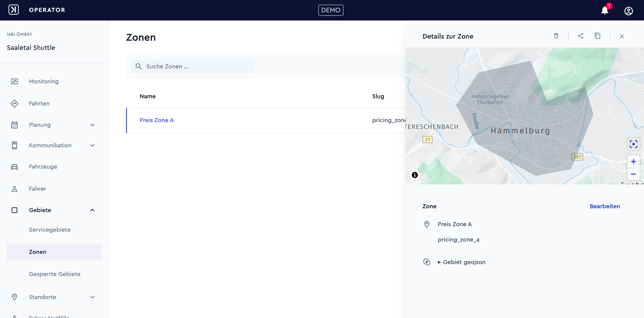Click the Name column header
The image size is (644, 318).
coord(148,96)
